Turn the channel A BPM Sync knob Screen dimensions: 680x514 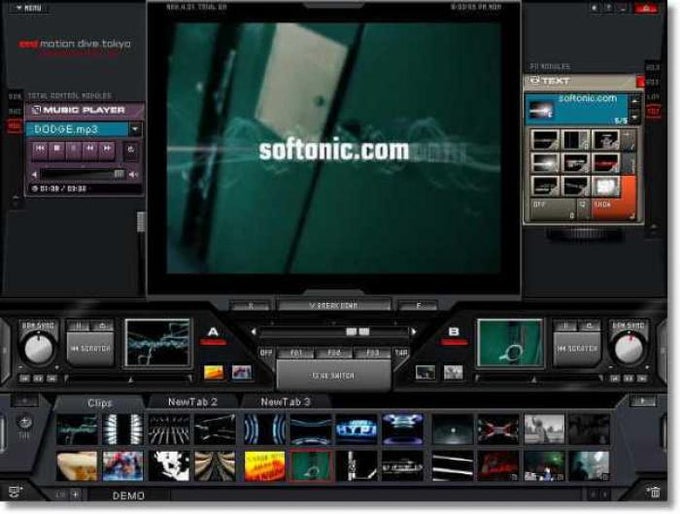[x=38, y=348]
